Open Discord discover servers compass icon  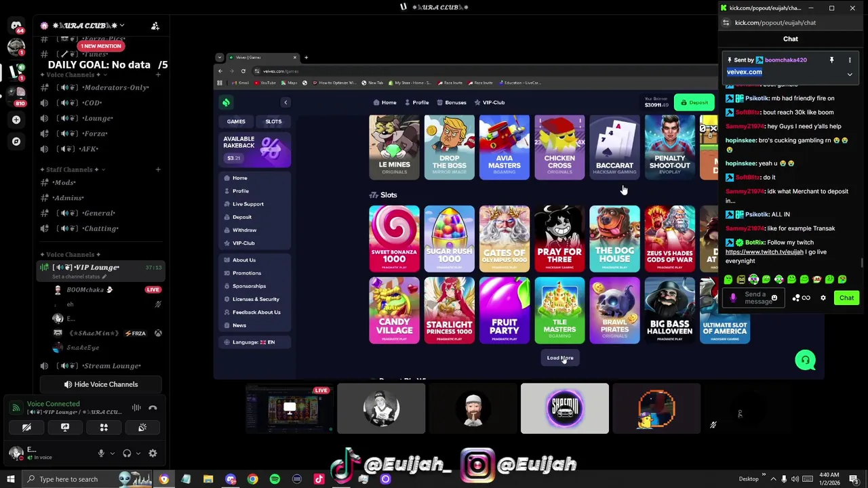point(16,142)
